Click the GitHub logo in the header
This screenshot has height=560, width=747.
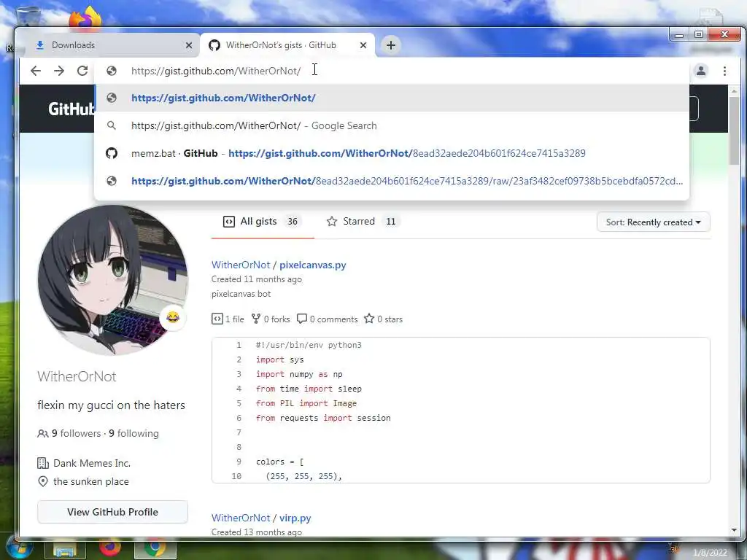click(x=71, y=109)
